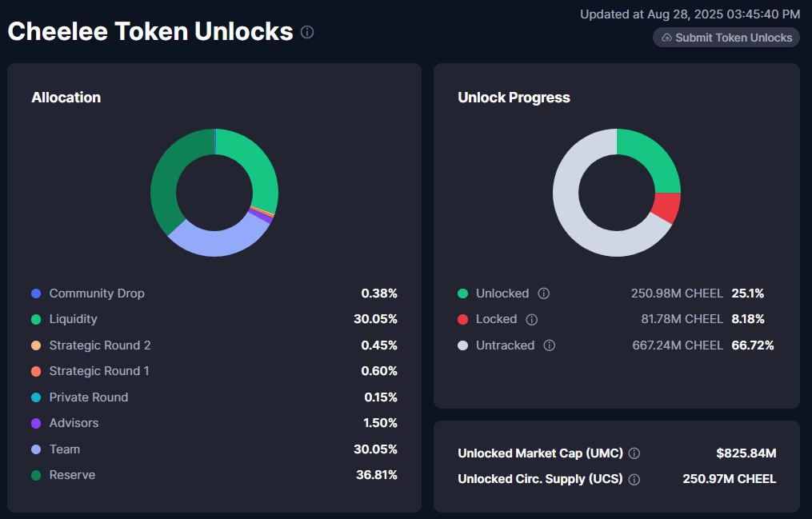This screenshot has width=812, height=519.
Task: Click the Community Drop blue legend dot
Action: (x=36, y=293)
